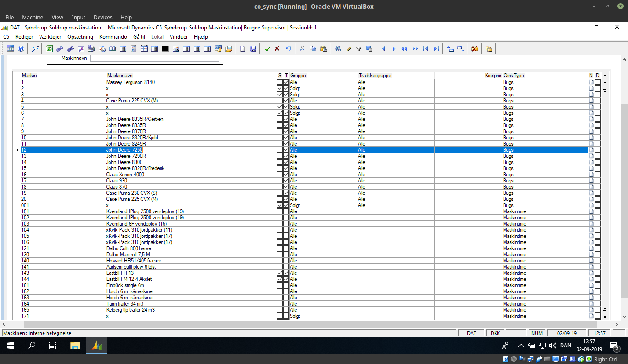The height and width of the screenshot is (364, 628).
Task: Go to previous record single-arrow icon
Action: (x=383, y=49)
